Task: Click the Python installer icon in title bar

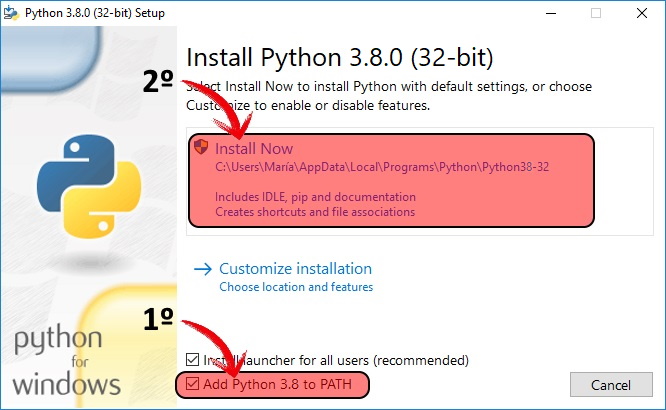Action: pyautogui.click(x=11, y=13)
